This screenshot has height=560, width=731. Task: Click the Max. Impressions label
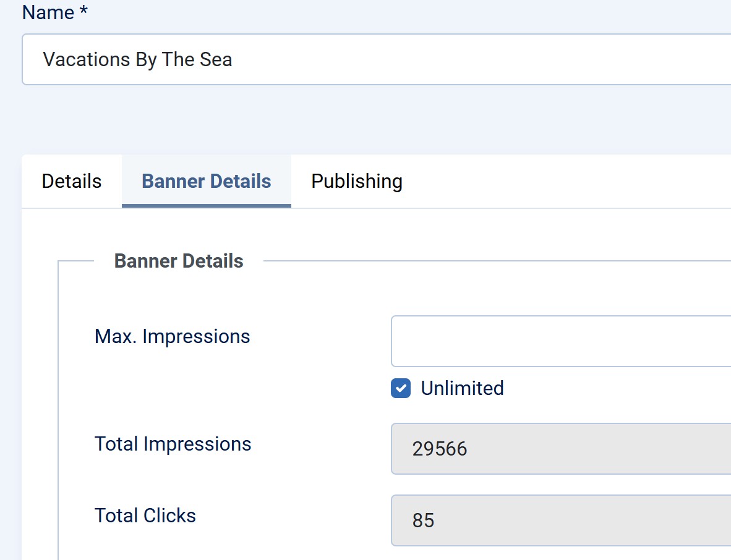[172, 336]
